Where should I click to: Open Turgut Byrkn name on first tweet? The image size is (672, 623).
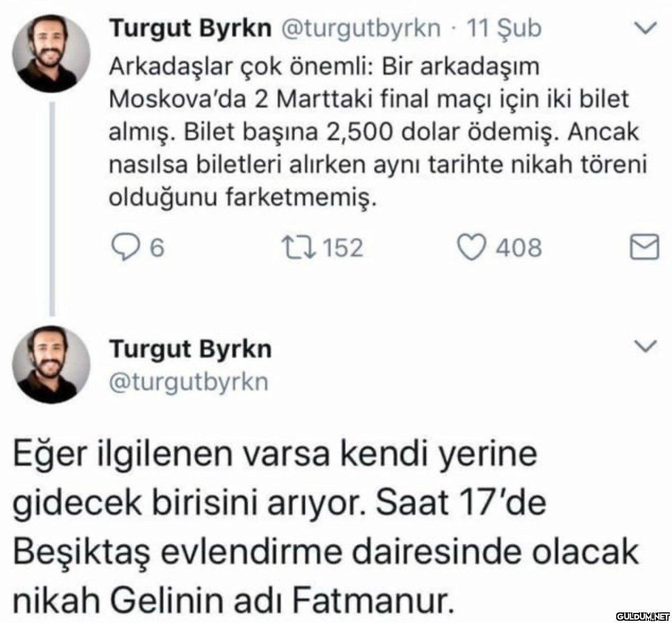pyautogui.click(x=189, y=29)
